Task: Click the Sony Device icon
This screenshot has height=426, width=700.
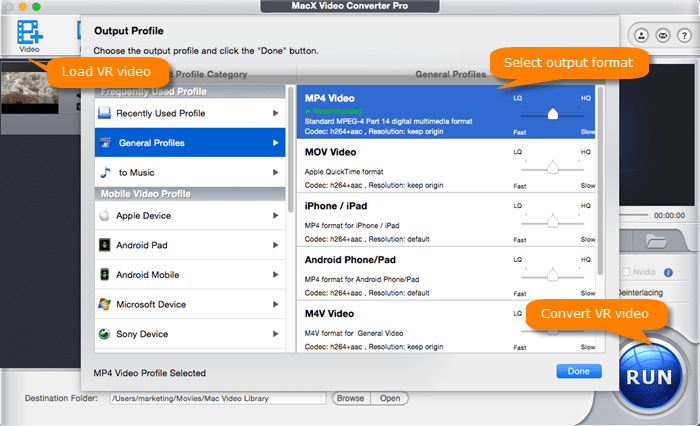Action: point(104,334)
